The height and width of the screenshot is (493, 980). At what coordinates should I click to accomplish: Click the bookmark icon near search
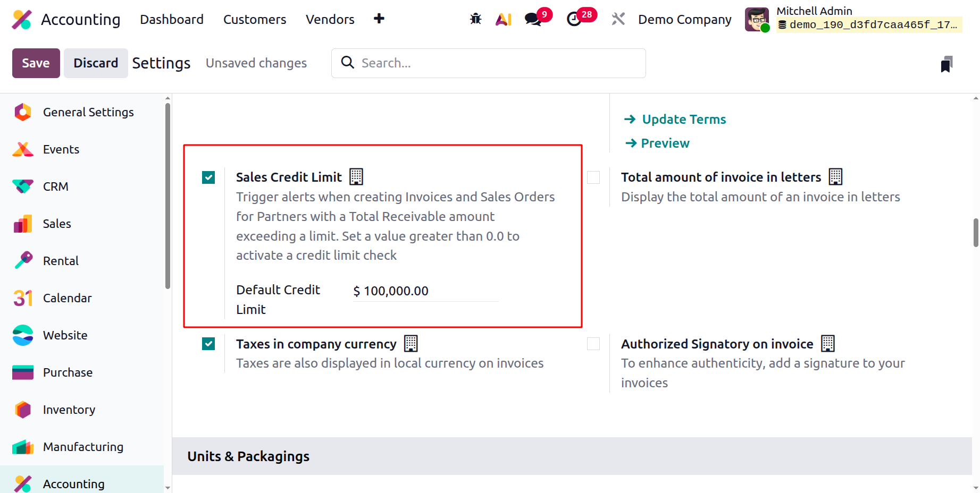pyautogui.click(x=947, y=64)
